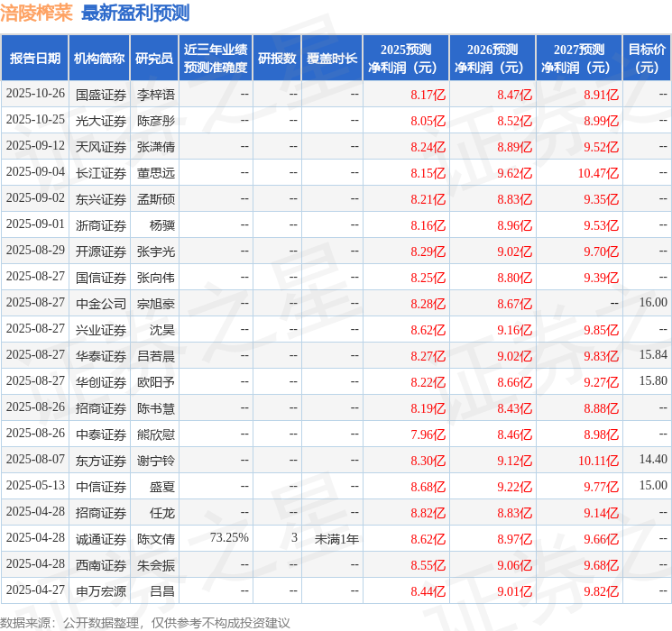The image size is (672, 631).
Task: Click the date 2025-10-26
Action: [35, 94]
